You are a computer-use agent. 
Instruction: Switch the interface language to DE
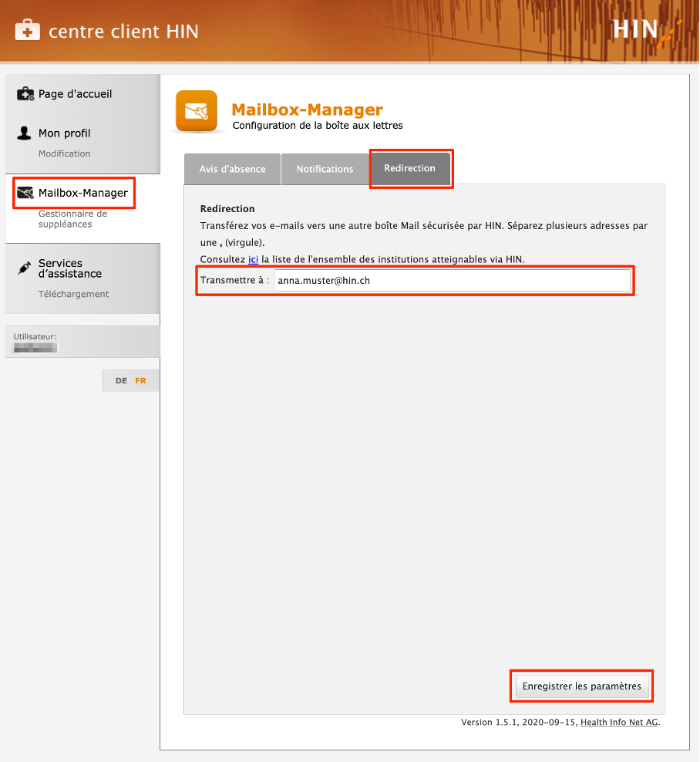pyautogui.click(x=120, y=380)
